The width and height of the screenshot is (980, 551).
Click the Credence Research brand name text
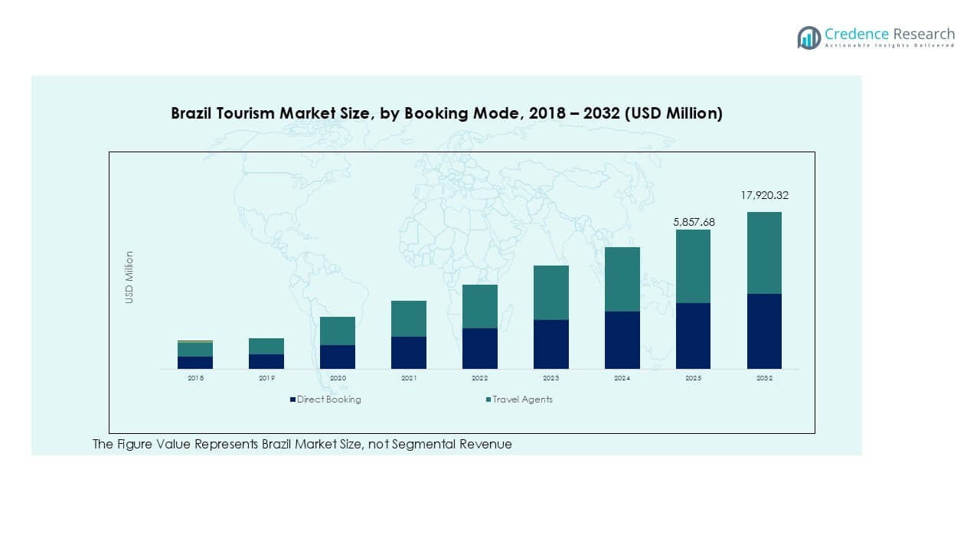pyautogui.click(x=890, y=34)
